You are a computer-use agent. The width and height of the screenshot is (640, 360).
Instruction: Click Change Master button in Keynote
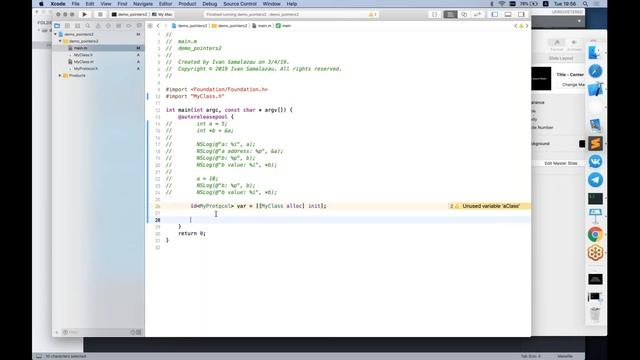click(572, 84)
